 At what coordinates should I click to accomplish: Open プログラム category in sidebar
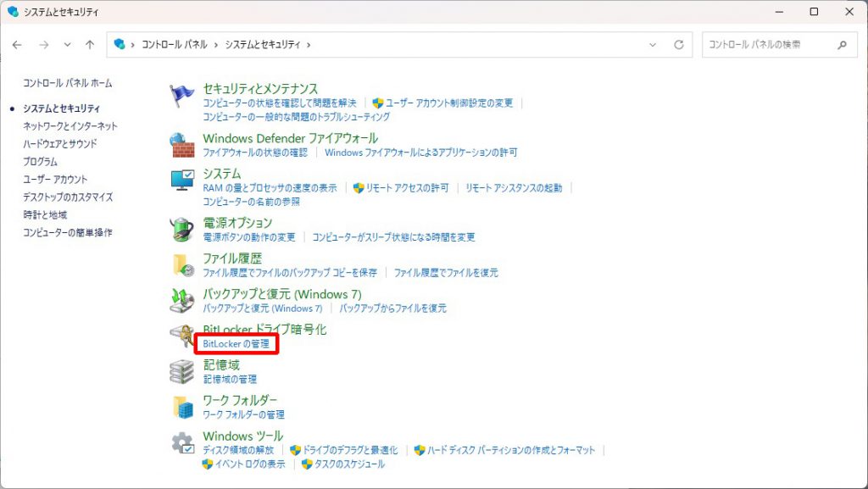pos(40,162)
